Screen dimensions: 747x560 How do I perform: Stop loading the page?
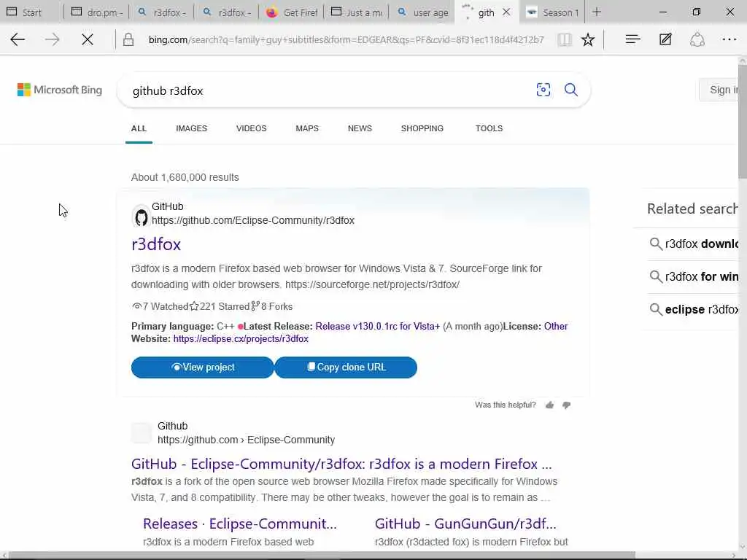point(88,39)
